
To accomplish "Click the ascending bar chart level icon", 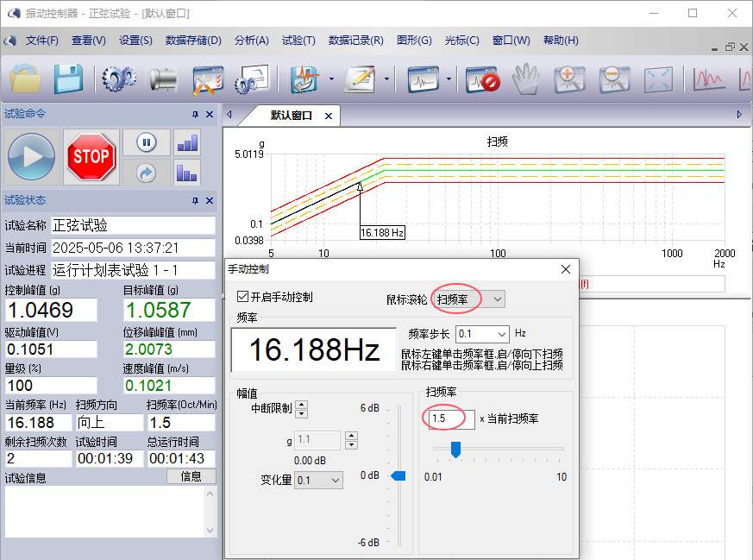I will 187,142.
